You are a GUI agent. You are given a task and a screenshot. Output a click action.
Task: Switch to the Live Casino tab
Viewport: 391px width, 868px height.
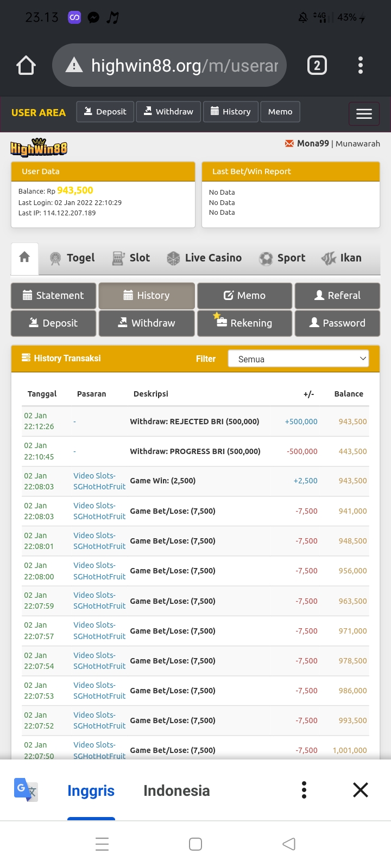pyautogui.click(x=204, y=258)
